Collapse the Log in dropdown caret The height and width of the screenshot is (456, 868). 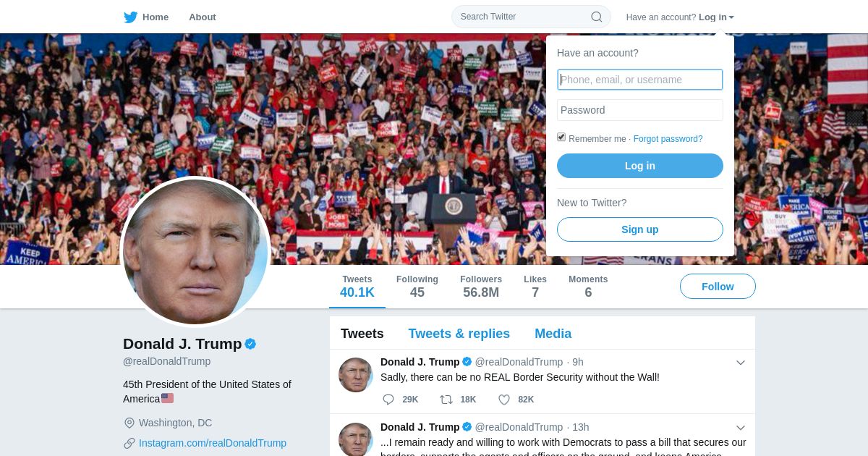tap(731, 17)
